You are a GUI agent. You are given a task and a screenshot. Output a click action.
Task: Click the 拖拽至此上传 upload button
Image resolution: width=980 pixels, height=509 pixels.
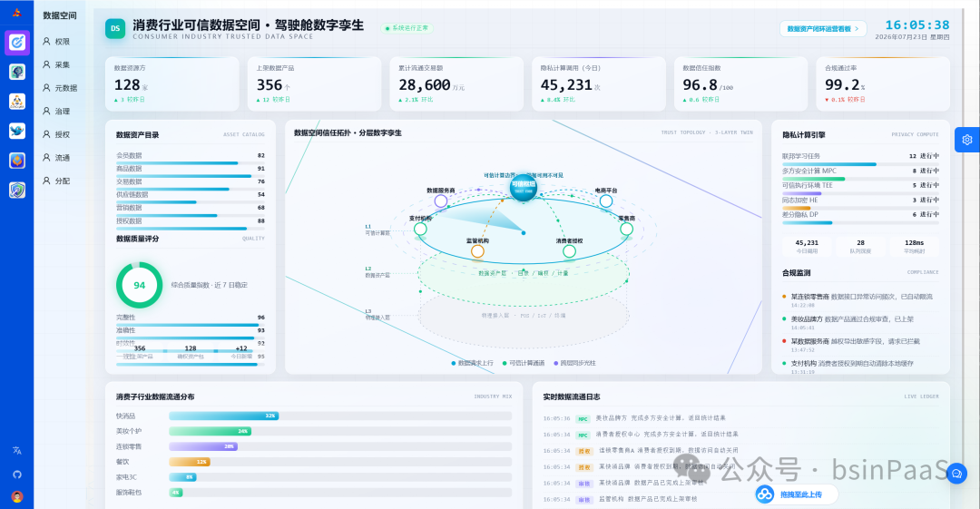[x=797, y=494]
